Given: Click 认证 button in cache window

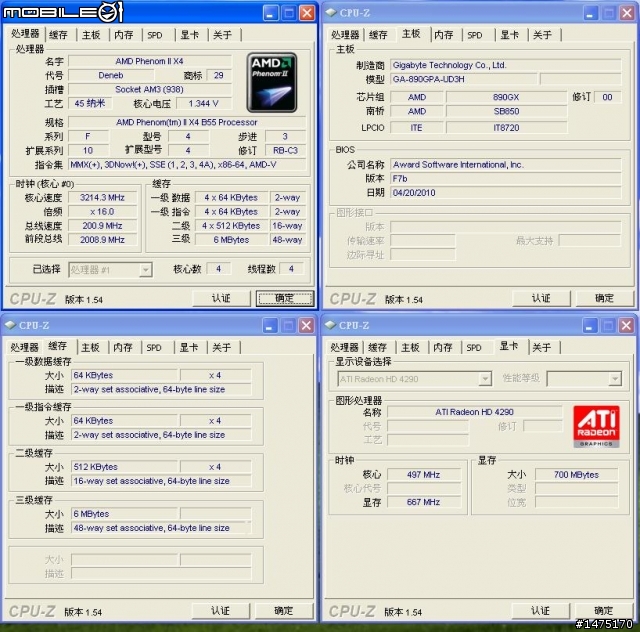Looking at the screenshot, I should click(220, 611).
